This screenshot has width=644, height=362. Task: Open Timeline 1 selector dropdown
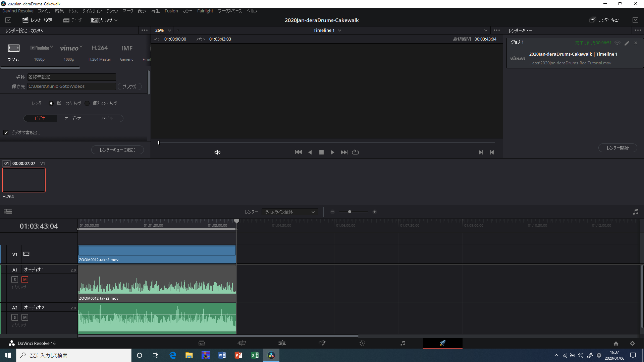pos(327,30)
